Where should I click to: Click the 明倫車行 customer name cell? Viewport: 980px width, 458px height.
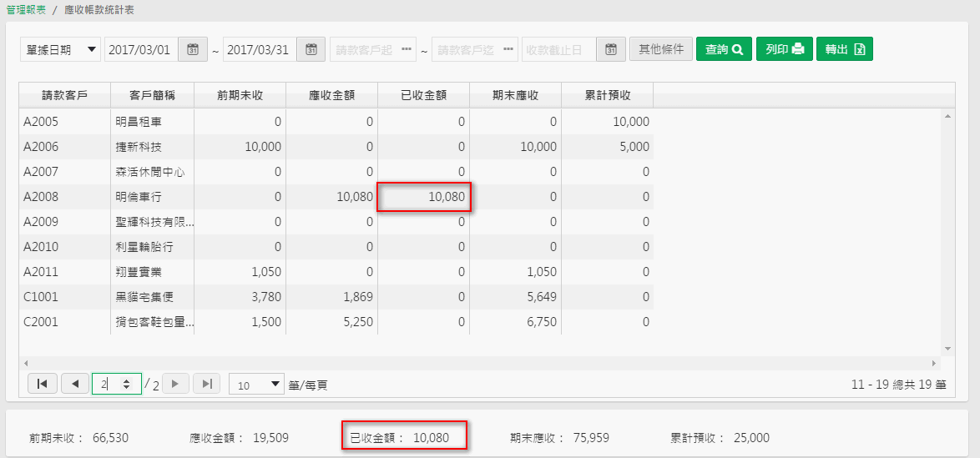(x=152, y=197)
